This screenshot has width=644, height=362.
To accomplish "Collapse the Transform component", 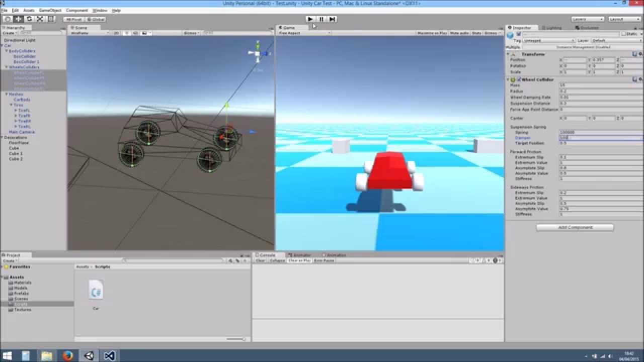I will pyautogui.click(x=508, y=54).
